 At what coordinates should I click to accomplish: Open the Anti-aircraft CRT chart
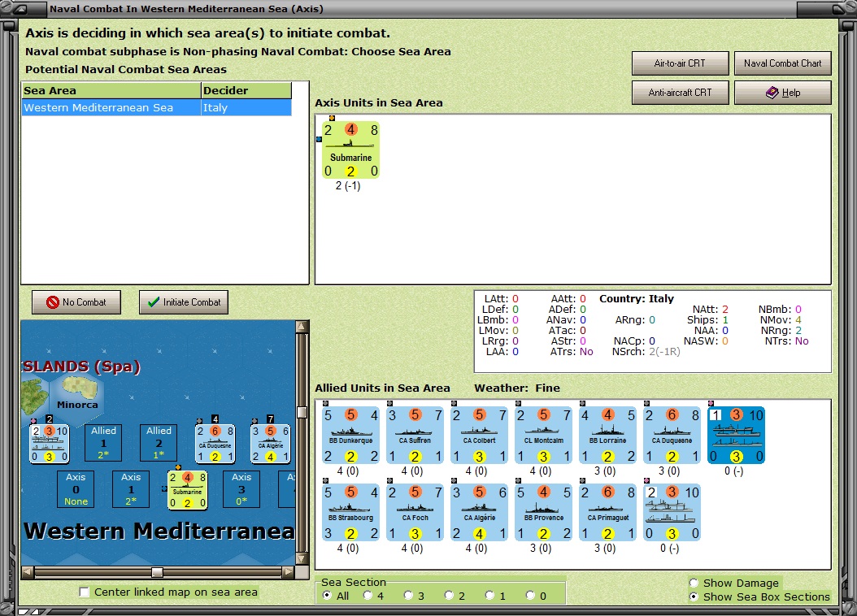click(680, 93)
